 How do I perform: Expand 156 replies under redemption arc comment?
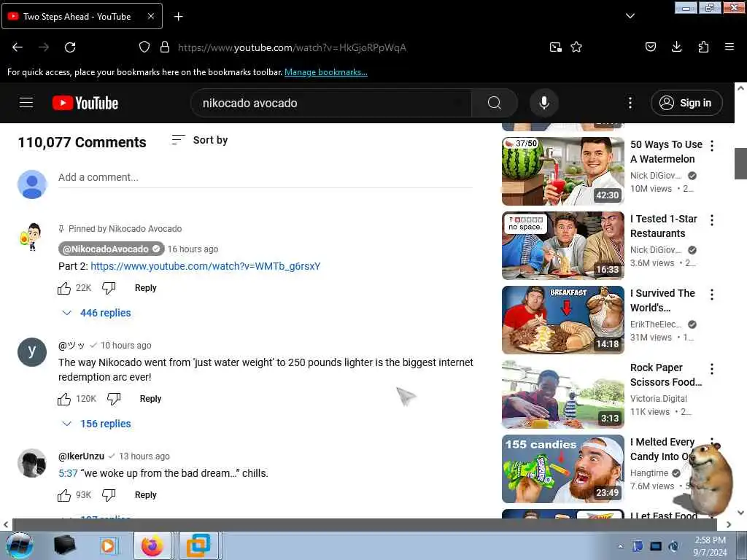tap(97, 424)
